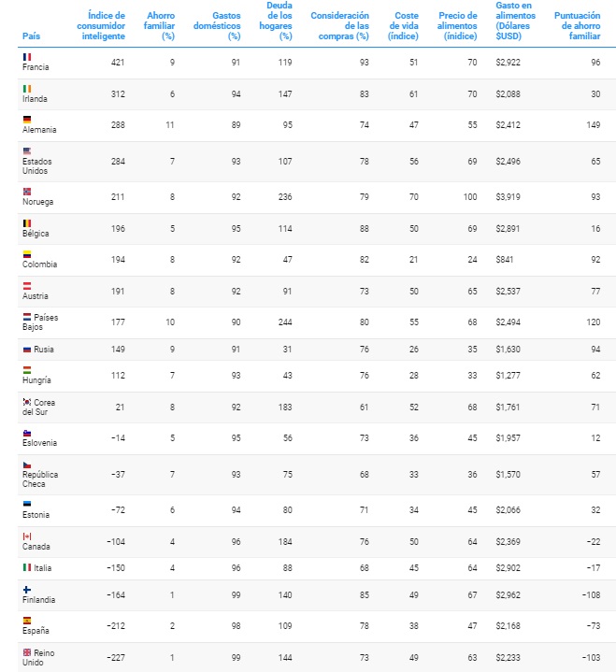Image resolution: width=616 pixels, height=672 pixels.
Task: Sort by Deuda de los hogares column
Action: (x=276, y=21)
